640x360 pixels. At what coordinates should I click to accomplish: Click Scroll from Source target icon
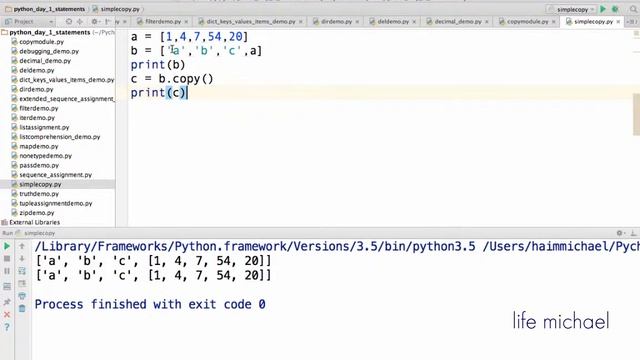(69, 21)
